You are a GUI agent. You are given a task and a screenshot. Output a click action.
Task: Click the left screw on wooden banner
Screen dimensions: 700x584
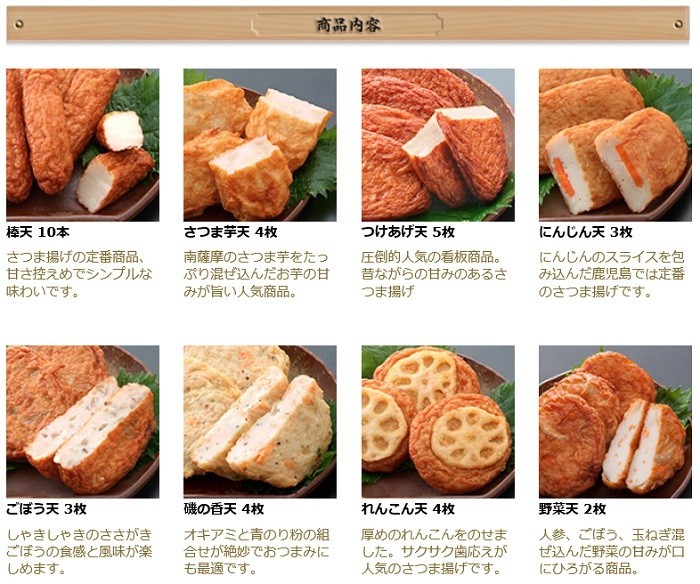coord(19,24)
